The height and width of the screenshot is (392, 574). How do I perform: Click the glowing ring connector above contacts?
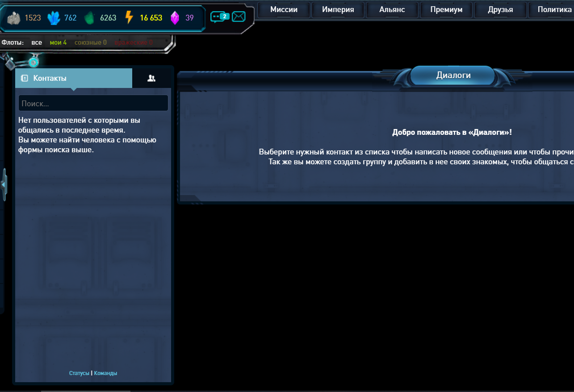(34, 62)
